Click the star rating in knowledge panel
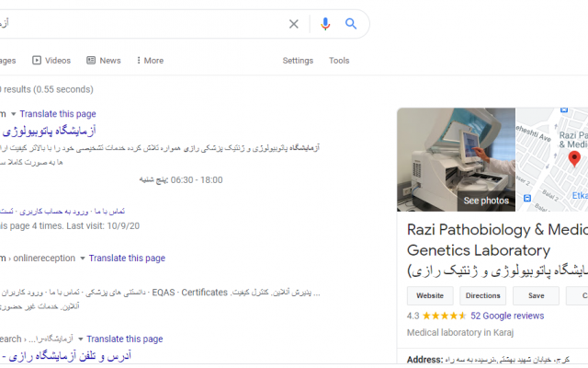Viewport: 588px width, 368px height. coord(444,316)
